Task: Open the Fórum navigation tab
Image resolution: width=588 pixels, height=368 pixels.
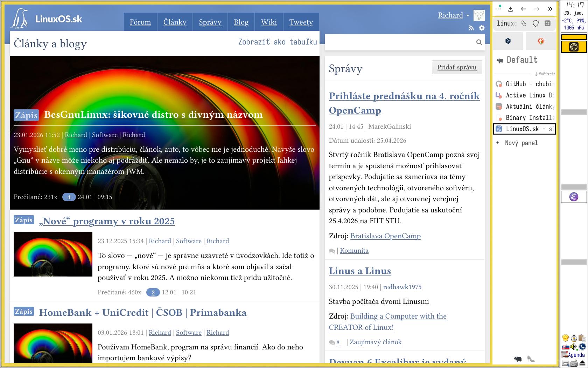Action: point(140,22)
